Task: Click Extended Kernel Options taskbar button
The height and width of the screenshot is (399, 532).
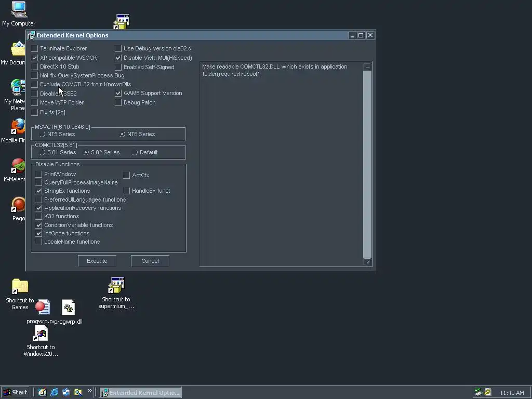Action: [x=140, y=393]
